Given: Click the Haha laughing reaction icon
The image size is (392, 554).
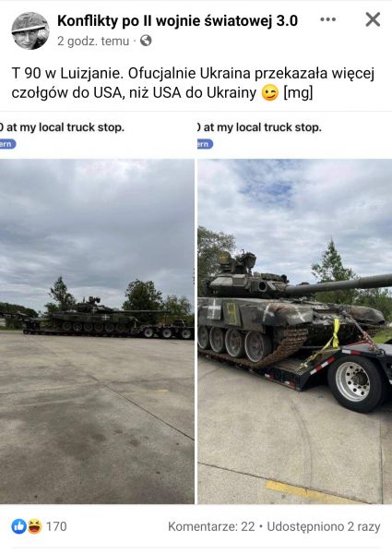Looking at the screenshot, I should pyautogui.click(x=34, y=526).
